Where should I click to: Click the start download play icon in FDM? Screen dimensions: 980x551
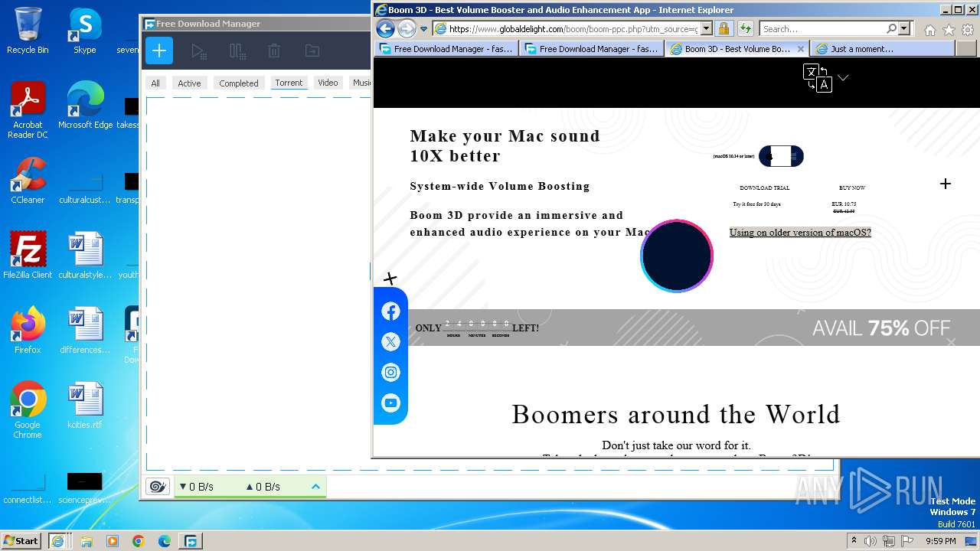(198, 51)
